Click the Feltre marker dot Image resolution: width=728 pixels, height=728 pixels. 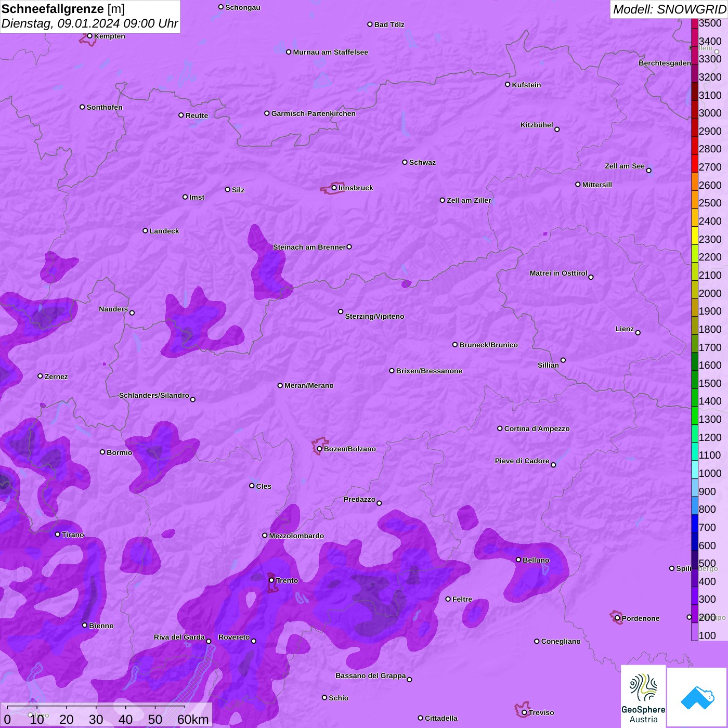coord(448,599)
